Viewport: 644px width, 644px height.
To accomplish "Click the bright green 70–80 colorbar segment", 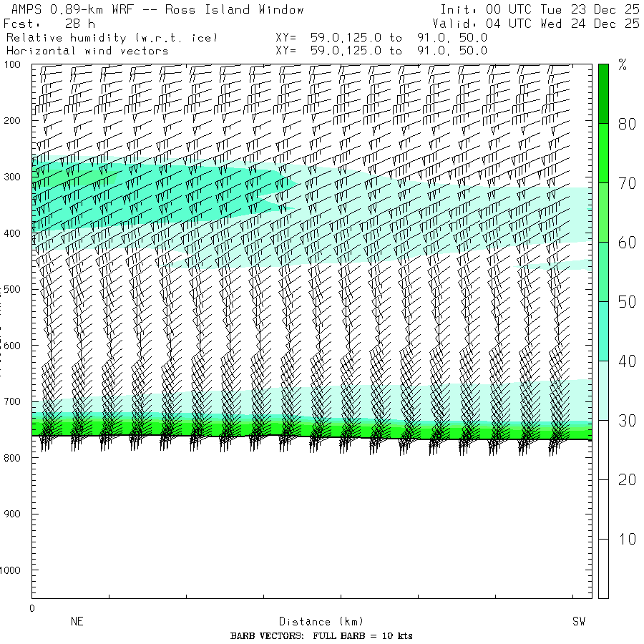I will [x=603, y=152].
